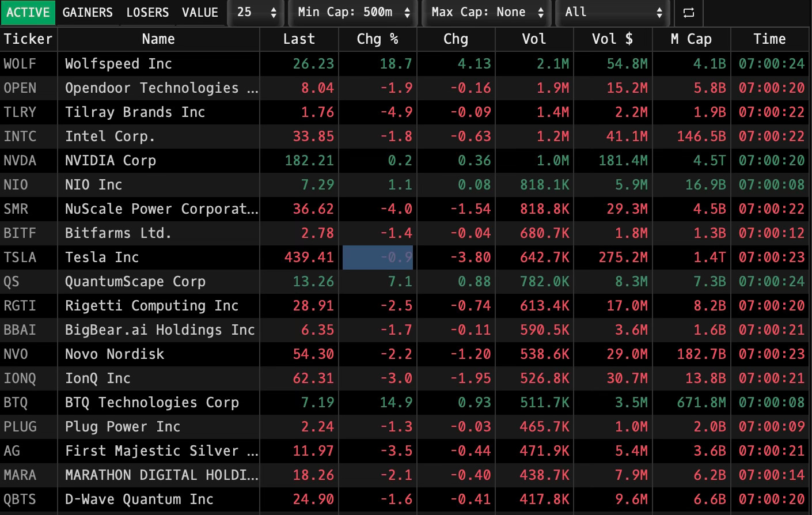This screenshot has height=515, width=812.
Task: Click the refresh/loop icon button
Action: coord(688,12)
